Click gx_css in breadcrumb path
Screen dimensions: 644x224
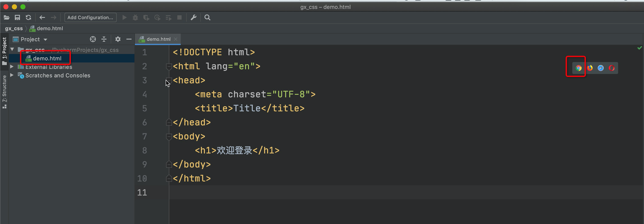14,28
